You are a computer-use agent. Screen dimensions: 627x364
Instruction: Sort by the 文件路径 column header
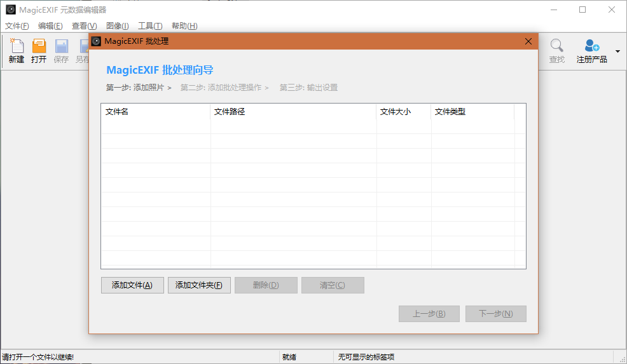point(293,111)
